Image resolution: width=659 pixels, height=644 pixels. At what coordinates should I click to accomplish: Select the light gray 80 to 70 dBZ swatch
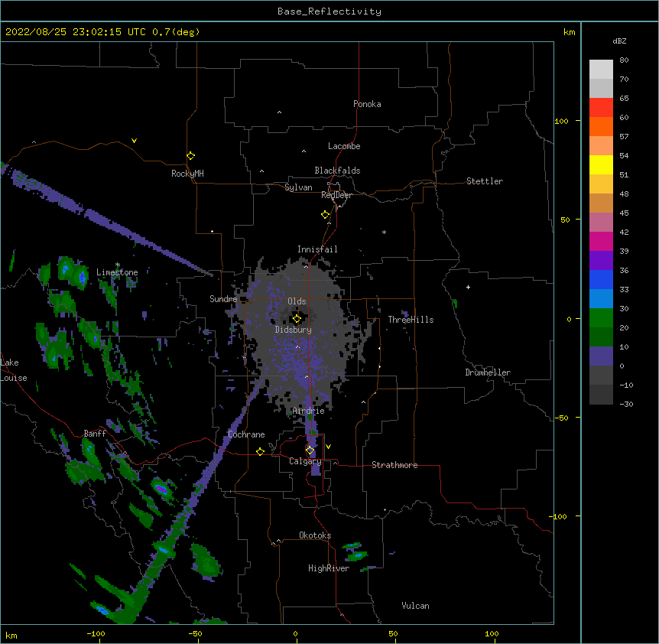click(x=601, y=70)
